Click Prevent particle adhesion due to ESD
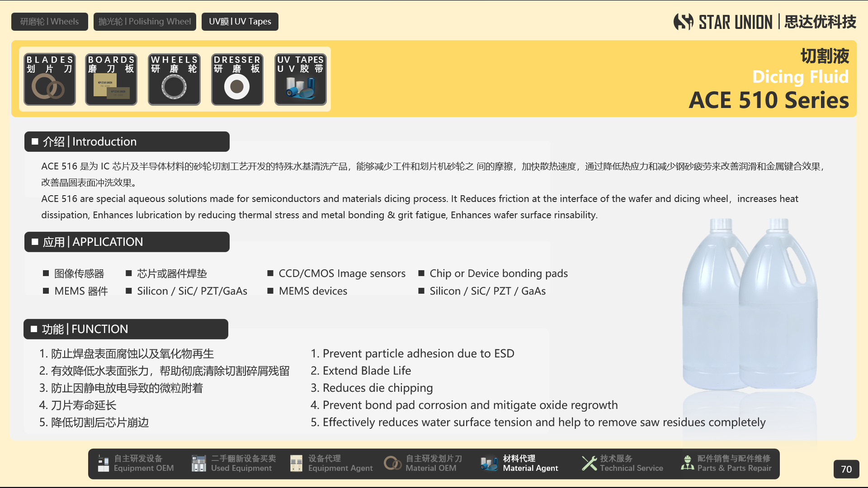 click(412, 353)
